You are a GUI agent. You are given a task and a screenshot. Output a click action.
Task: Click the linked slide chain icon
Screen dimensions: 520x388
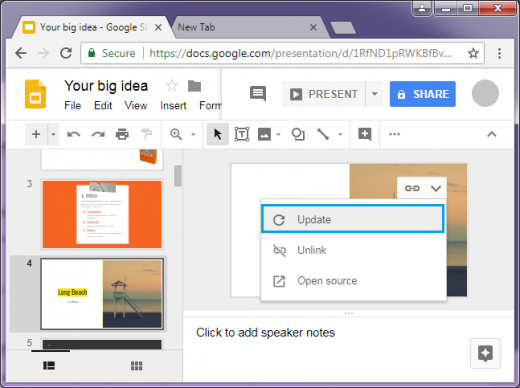pyautogui.click(x=412, y=188)
